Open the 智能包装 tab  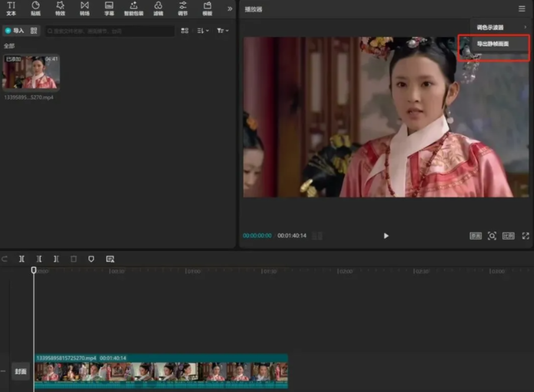(x=133, y=9)
